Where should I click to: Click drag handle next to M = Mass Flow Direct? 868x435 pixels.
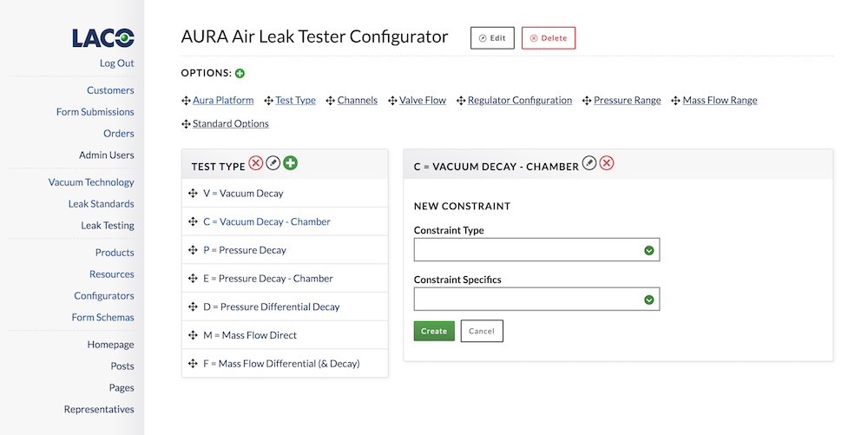[x=193, y=335]
